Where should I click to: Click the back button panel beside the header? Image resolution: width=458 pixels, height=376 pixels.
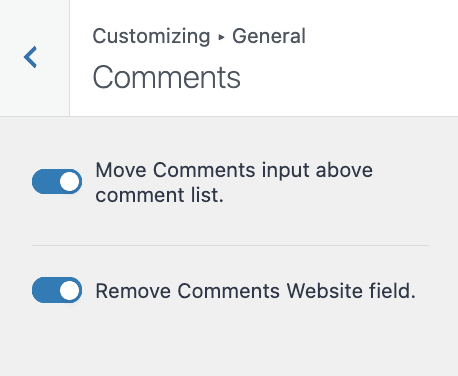[35, 58]
